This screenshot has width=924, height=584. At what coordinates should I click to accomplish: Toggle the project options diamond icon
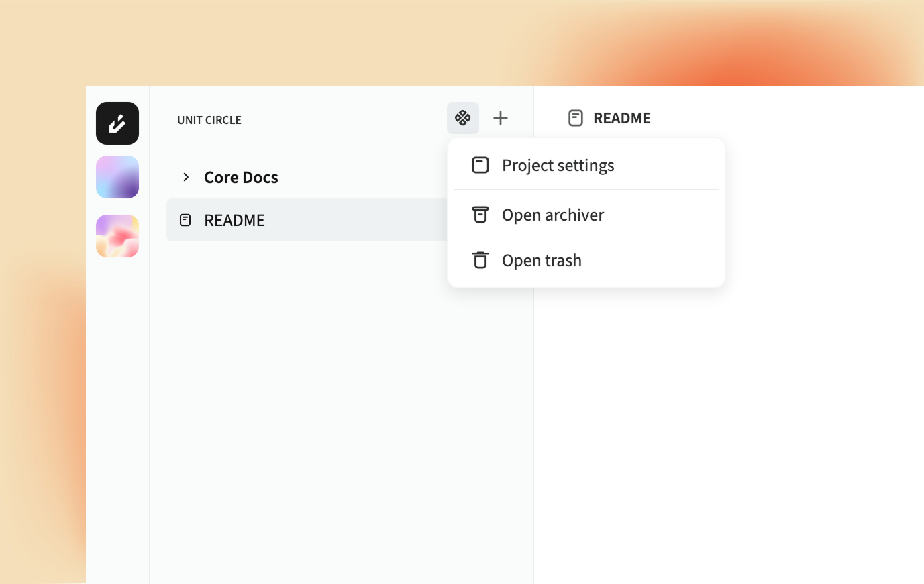(x=463, y=118)
